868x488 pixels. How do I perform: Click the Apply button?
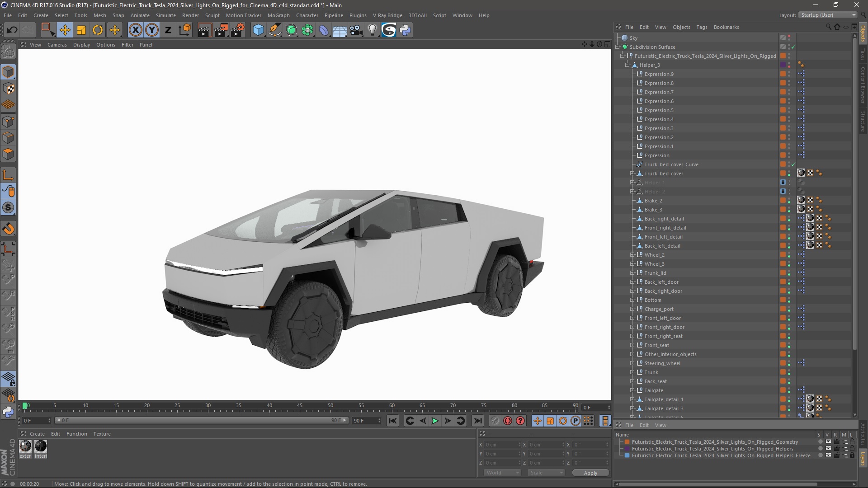point(590,473)
